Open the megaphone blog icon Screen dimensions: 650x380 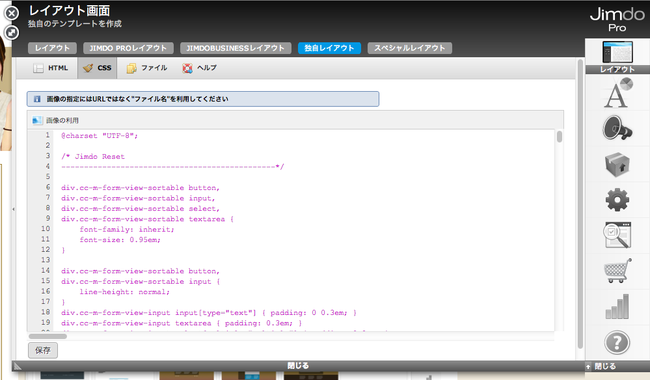point(617,128)
